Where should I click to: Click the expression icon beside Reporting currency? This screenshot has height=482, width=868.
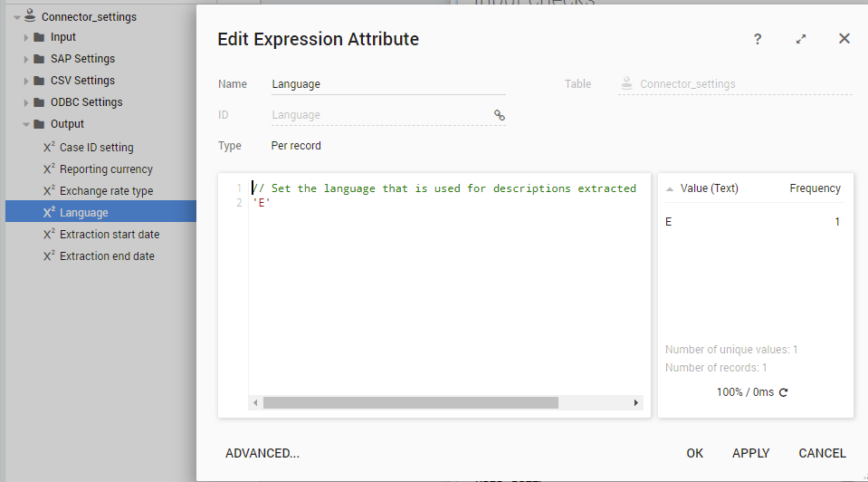pos(49,169)
